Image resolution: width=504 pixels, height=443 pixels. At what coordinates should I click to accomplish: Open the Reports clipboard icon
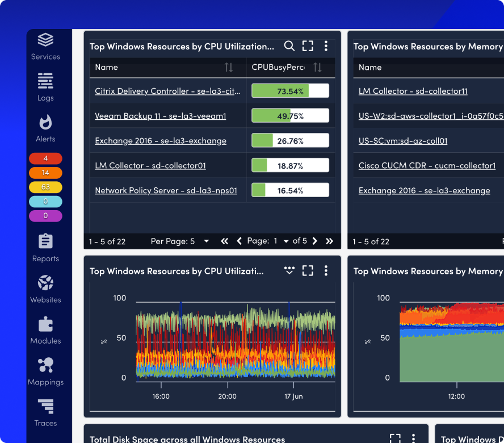(45, 241)
